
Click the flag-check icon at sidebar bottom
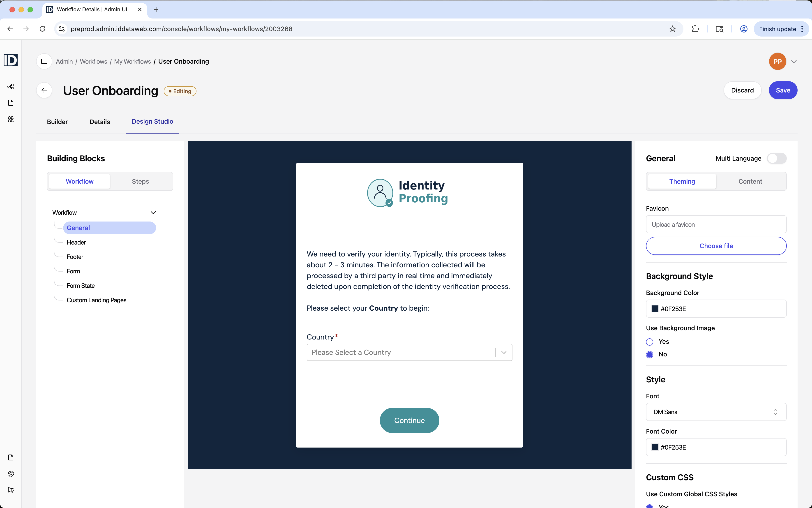(x=11, y=490)
